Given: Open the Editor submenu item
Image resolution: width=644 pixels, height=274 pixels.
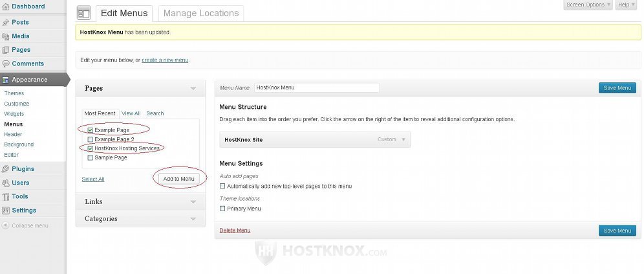Looking at the screenshot, I should [11, 155].
